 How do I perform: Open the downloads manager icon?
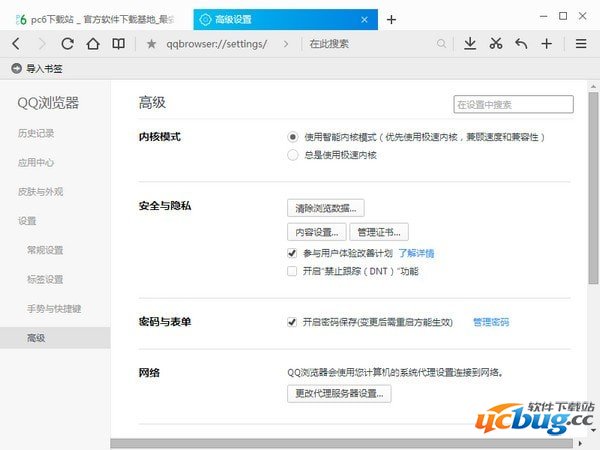470,43
